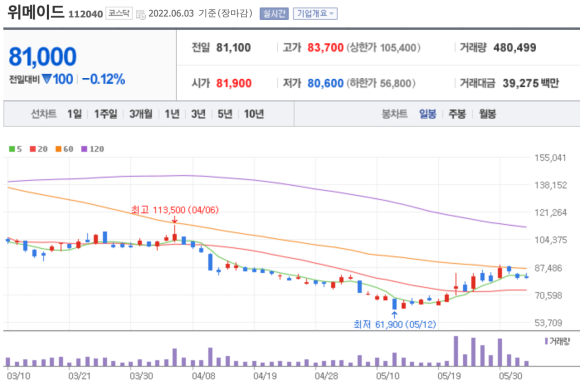Click the orange 60-day moving average swatch
Screen dimensions: 580x390
[x=58, y=149]
